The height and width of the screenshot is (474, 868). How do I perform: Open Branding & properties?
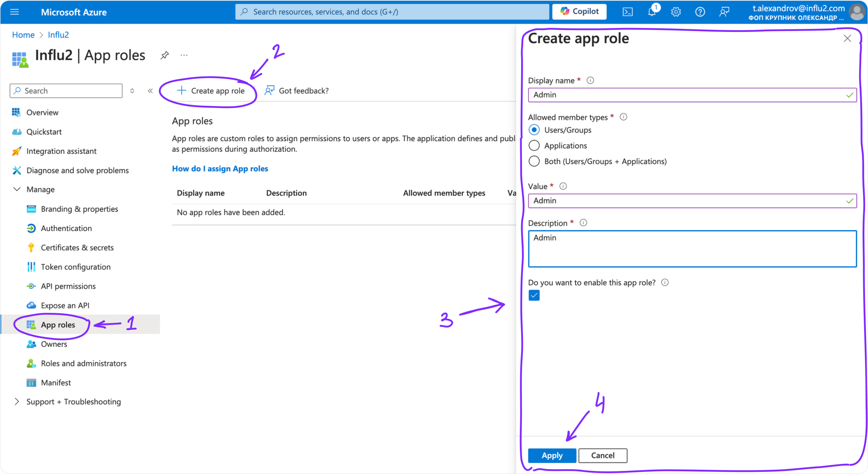80,209
